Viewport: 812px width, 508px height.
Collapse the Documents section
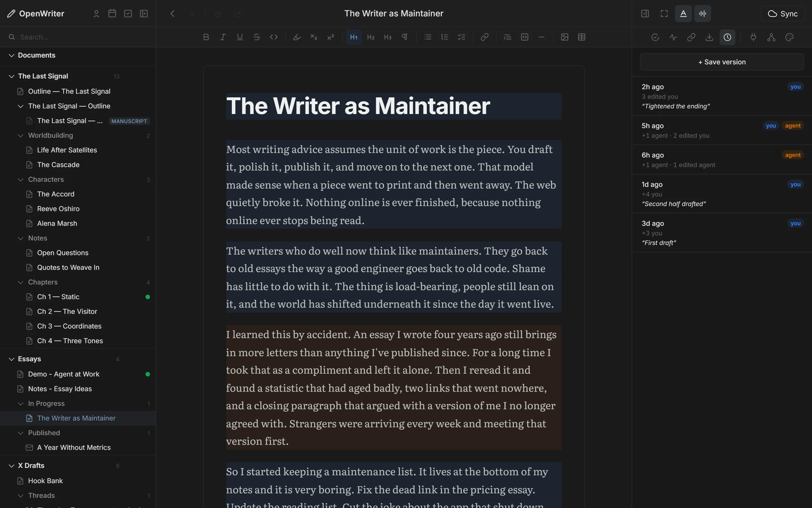(11, 55)
